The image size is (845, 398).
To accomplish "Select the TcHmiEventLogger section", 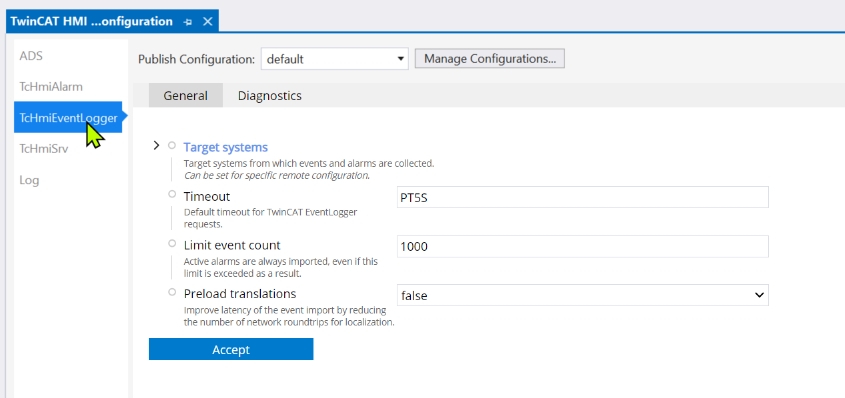I will coord(68,117).
